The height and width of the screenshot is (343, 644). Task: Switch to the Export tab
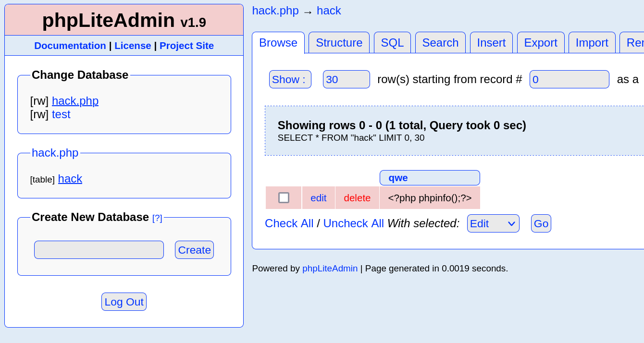pos(541,43)
